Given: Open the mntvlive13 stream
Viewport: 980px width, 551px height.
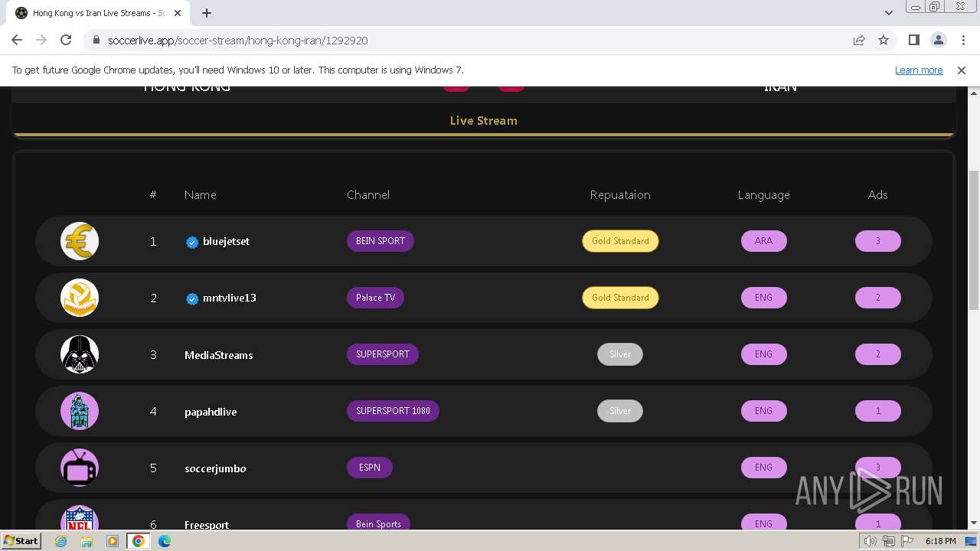Looking at the screenshot, I should pos(230,298).
